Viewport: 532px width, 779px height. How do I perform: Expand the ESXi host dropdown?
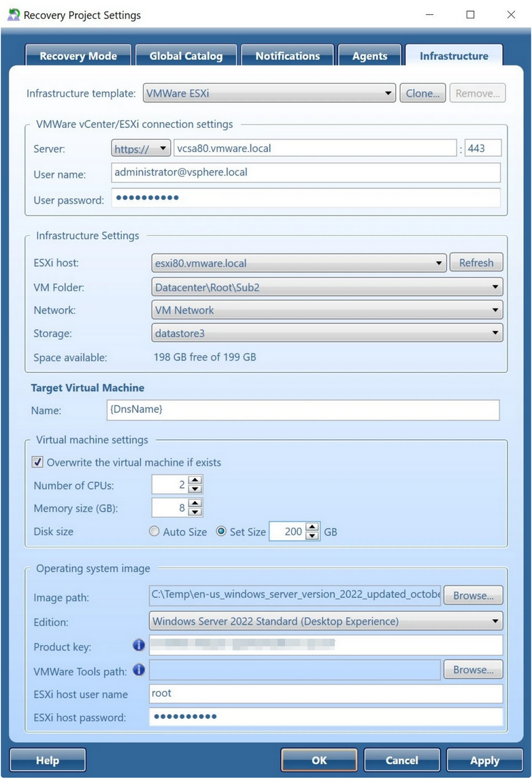439,263
